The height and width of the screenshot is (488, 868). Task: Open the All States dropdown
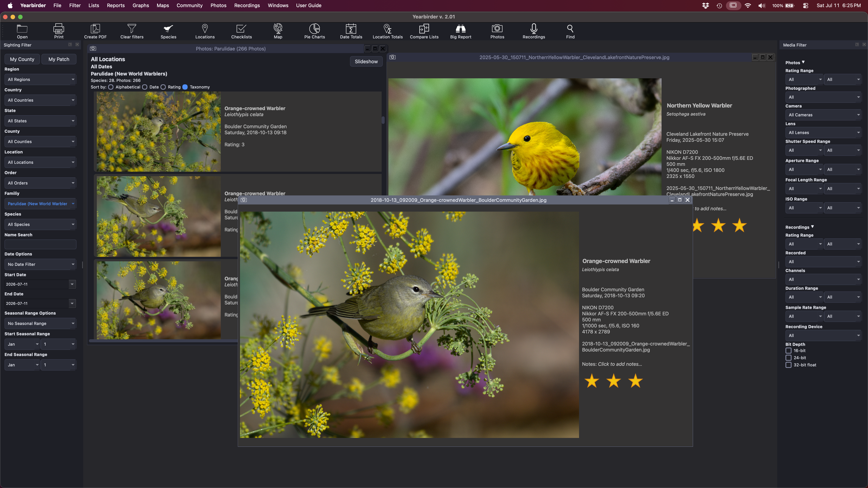click(x=40, y=121)
